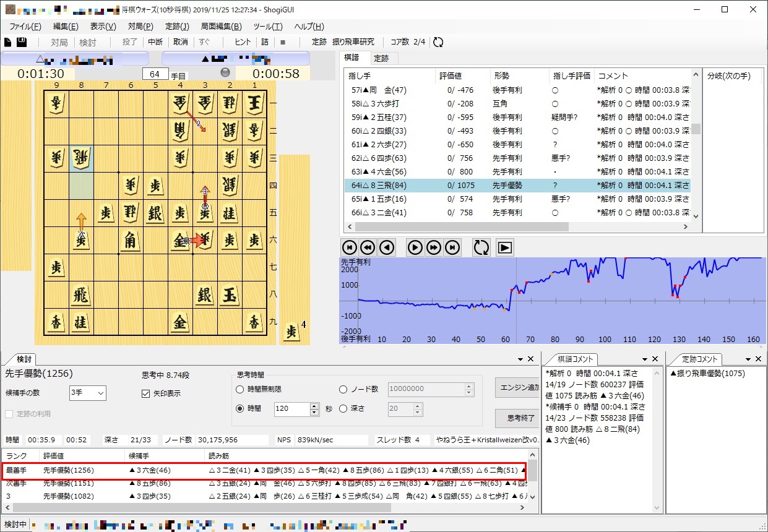The height and width of the screenshot is (532, 768).
Task: Click the evaluation graph near move 130
Action: click(679, 300)
